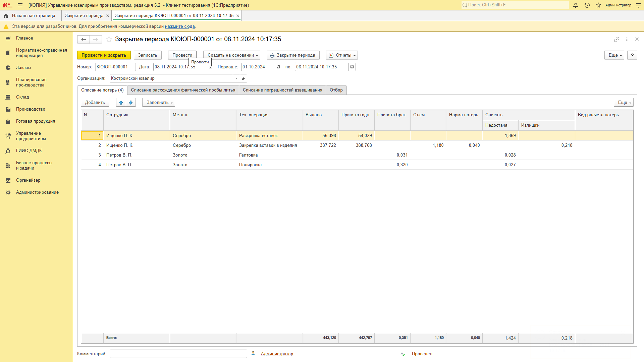Close the Закрытия периода tab
Image resolution: width=644 pixels, height=362 pixels.
point(108,16)
